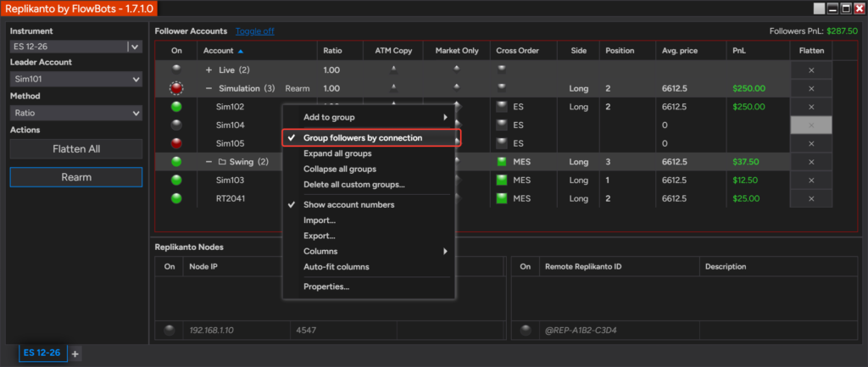Toggle remote @REP-A1B2-C3D4 On indicator
Viewport: 868px width, 367px height.
click(526, 331)
